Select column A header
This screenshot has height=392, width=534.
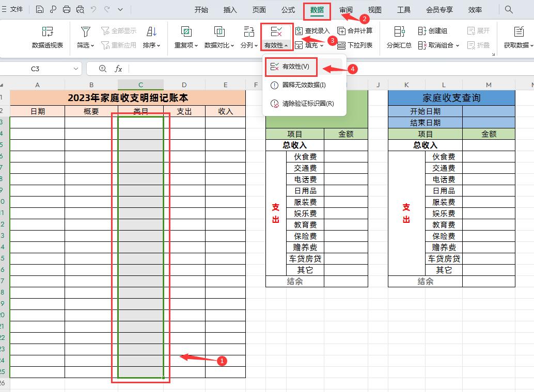(x=38, y=85)
